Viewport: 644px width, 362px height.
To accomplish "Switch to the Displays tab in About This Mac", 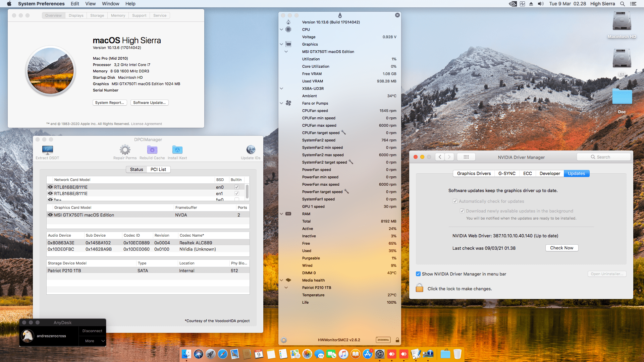I will [76, 15].
